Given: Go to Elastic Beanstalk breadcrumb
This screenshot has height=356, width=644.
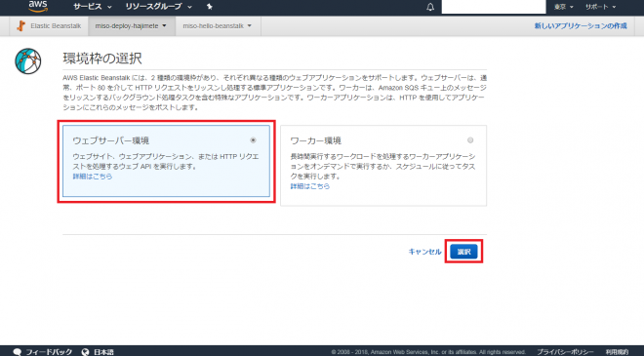Looking at the screenshot, I should coord(56,26).
